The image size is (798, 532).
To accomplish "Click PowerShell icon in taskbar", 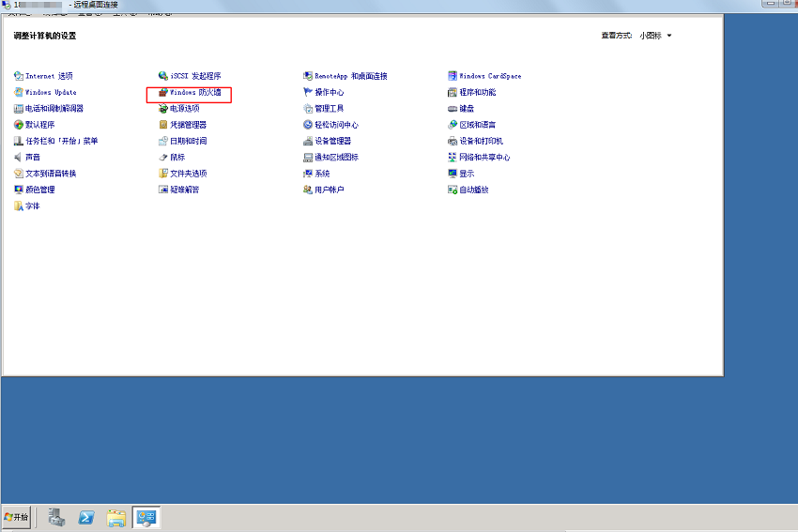I will tap(86, 517).
